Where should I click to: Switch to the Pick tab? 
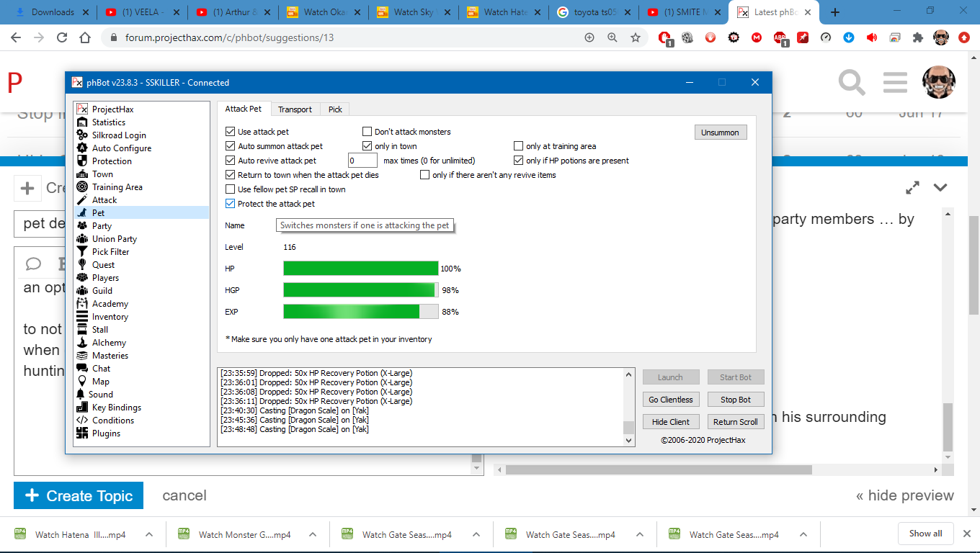335,109
